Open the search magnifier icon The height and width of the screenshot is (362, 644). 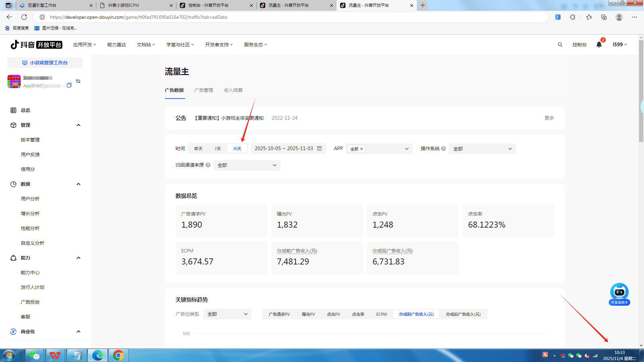pos(560,45)
